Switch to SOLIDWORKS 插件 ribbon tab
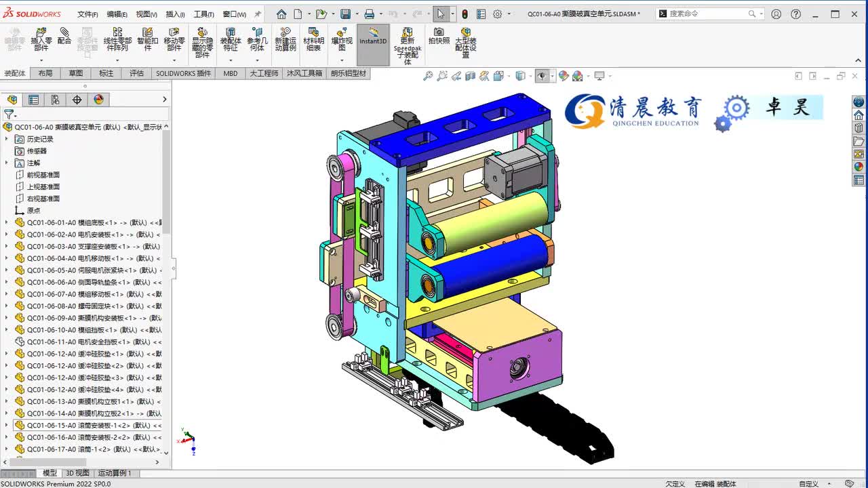The width and height of the screenshot is (868, 488). tap(184, 73)
